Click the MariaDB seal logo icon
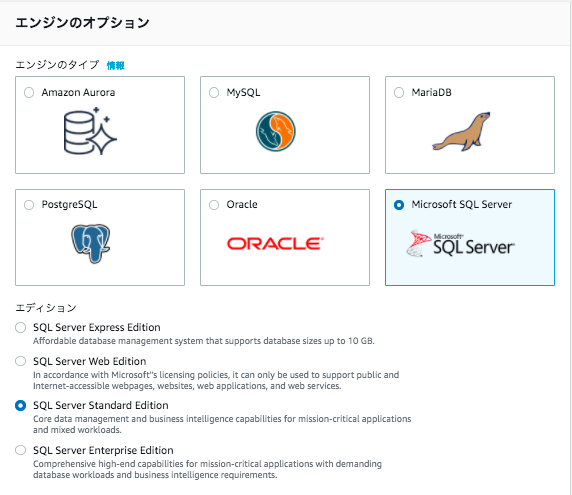This screenshot has width=572, height=495. [x=461, y=132]
